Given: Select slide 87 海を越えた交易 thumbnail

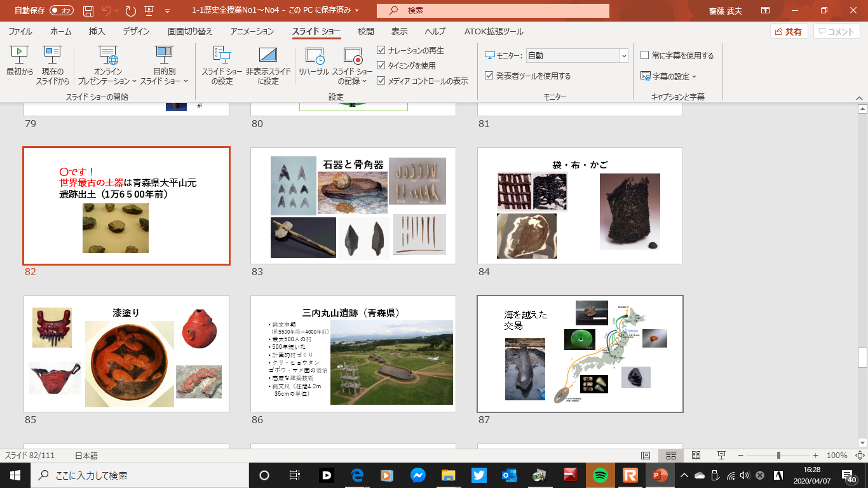Looking at the screenshot, I should click(580, 354).
